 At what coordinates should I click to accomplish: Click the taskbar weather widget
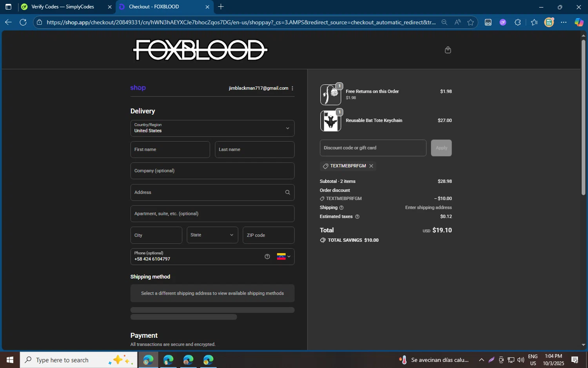(434, 360)
